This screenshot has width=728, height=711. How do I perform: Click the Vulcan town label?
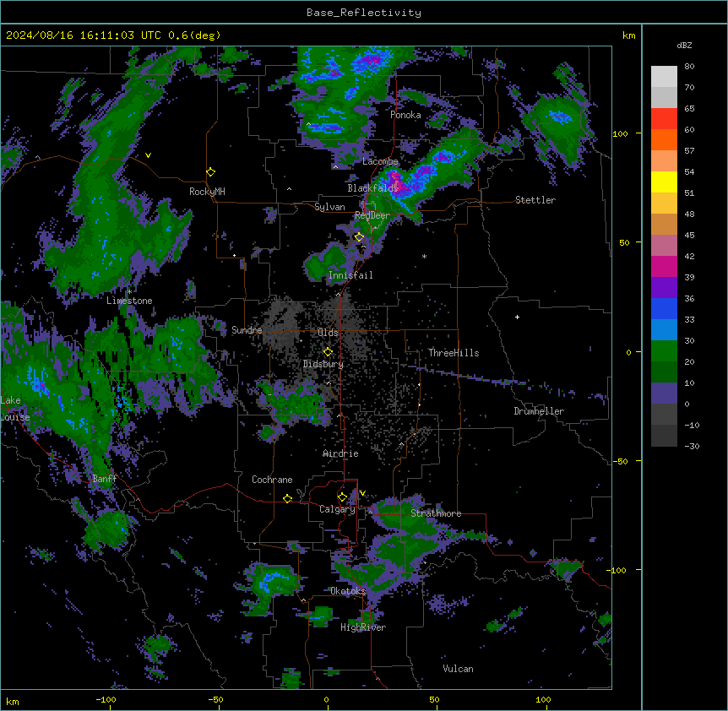[458, 669]
